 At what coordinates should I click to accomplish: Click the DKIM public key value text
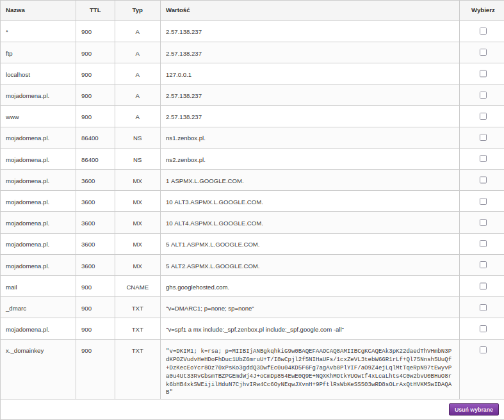309,371
